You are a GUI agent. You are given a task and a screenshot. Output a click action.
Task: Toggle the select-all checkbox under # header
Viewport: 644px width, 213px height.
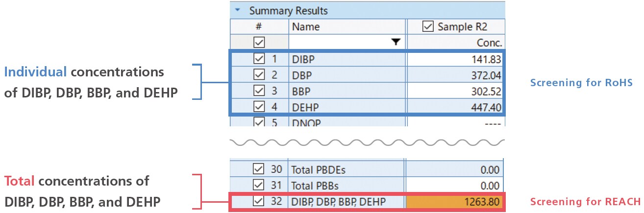pyautogui.click(x=259, y=43)
